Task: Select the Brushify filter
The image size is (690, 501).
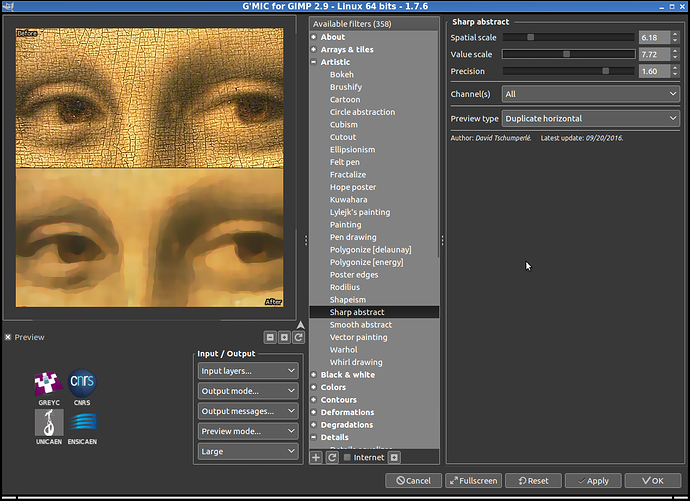Action: (346, 87)
